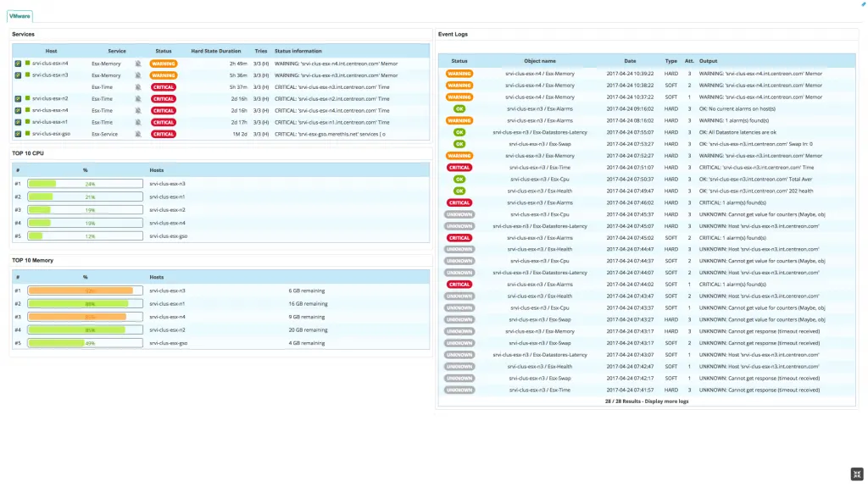The height and width of the screenshot is (487, 868).
Task: Click WARNING badge on n4 Esx-Memory service row
Action: click(x=164, y=64)
